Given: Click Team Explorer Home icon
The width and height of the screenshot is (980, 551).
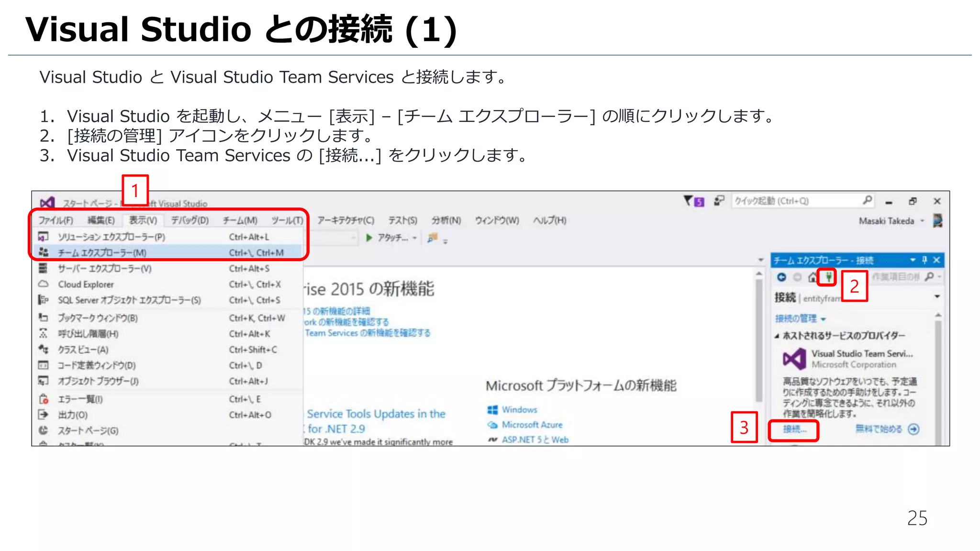Looking at the screenshot, I should tap(813, 277).
